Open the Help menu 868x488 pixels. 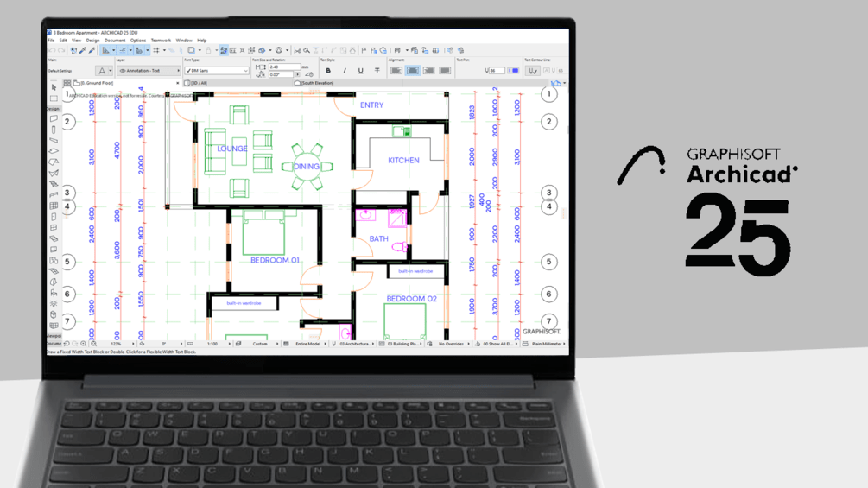(202, 41)
